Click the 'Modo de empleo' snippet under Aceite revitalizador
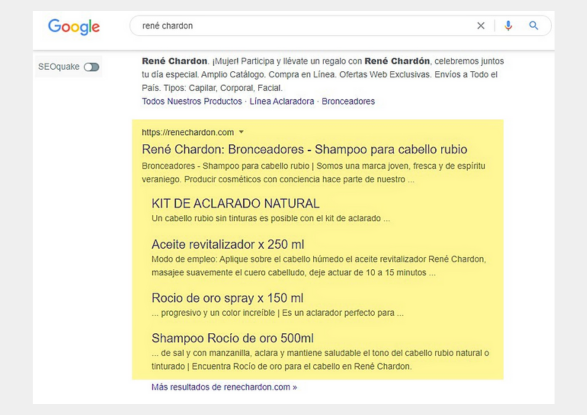587x415 pixels. click(319, 266)
